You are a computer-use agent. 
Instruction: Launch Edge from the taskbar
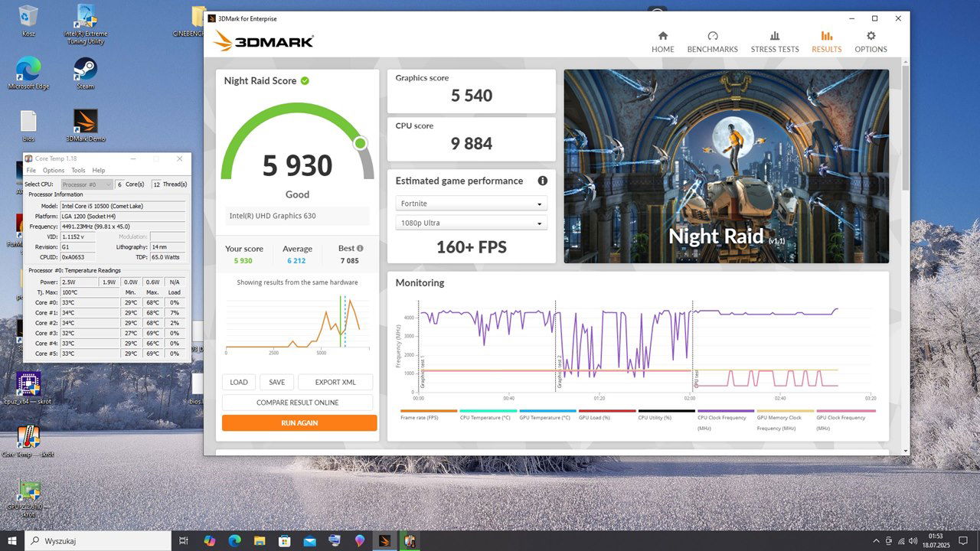234,540
